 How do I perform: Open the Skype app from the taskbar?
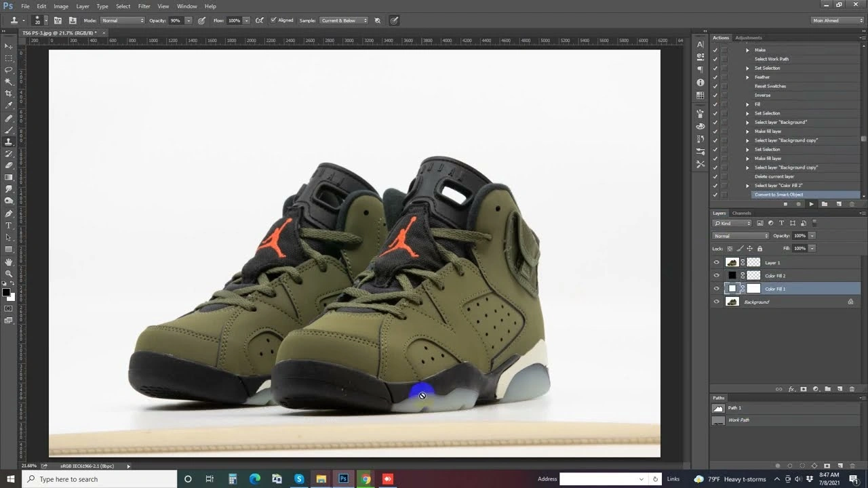299,479
